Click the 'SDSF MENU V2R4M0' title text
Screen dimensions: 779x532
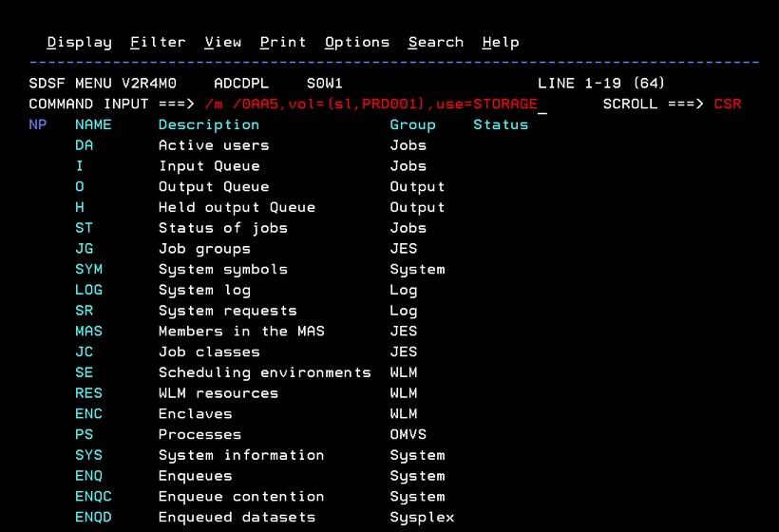point(103,83)
